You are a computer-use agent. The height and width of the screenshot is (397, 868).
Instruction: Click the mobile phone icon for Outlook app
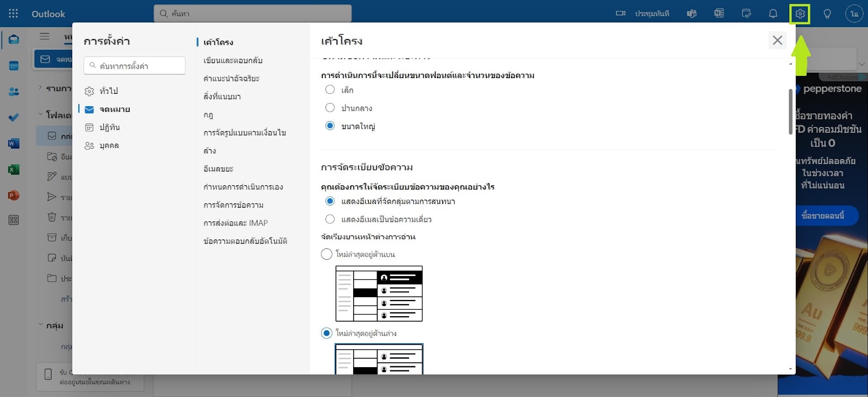click(48, 374)
